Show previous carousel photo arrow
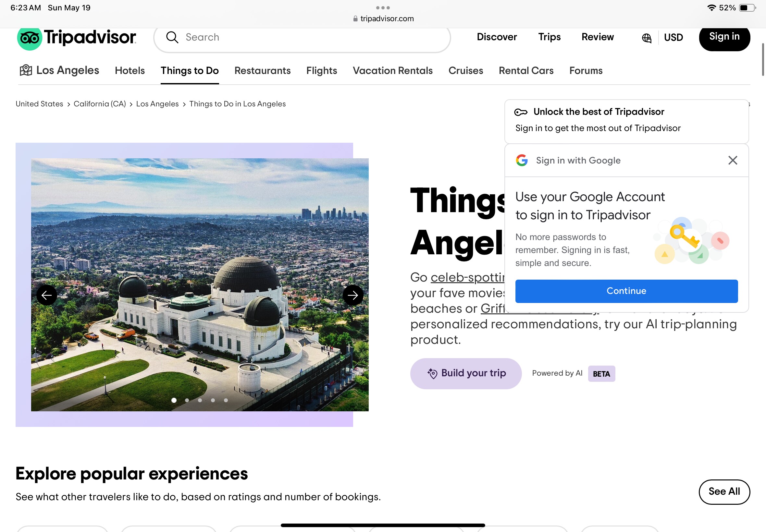 point(46,295)
